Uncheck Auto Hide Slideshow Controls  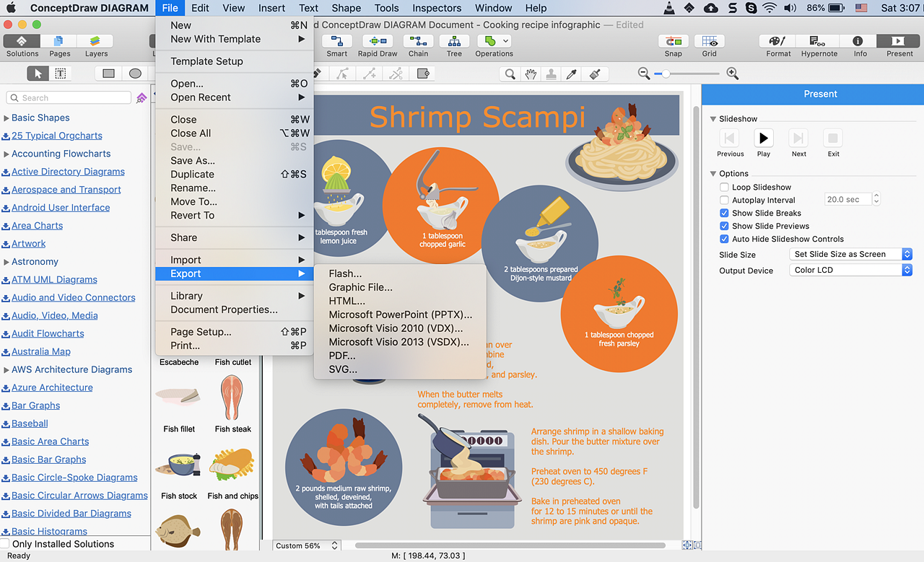724,239
